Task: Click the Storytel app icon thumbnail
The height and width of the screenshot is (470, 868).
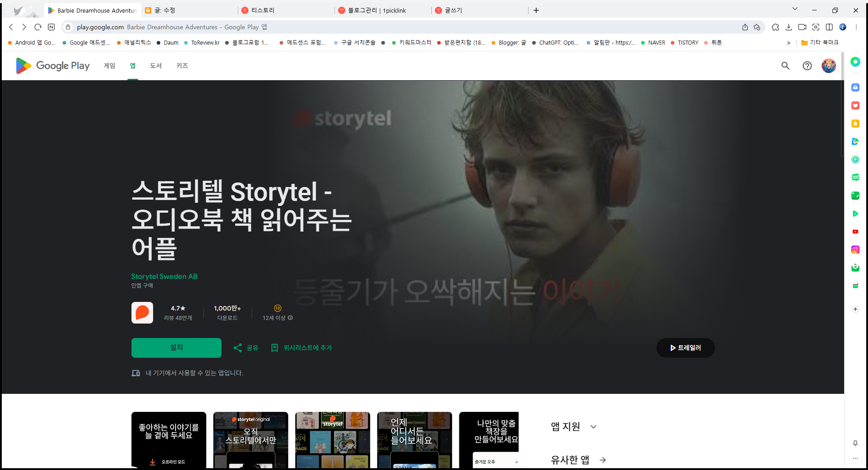Action: [x=142, y=313]
